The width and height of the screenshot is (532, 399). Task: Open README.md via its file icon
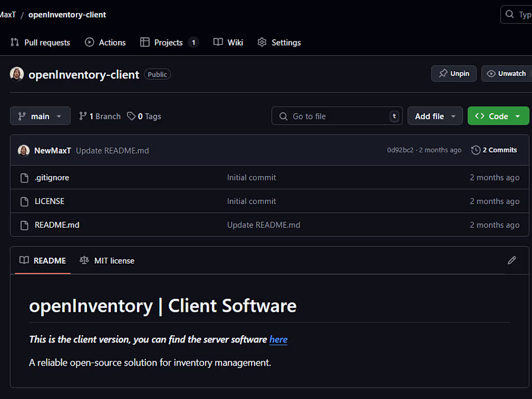pyautogui.click(x=24, y=225)
